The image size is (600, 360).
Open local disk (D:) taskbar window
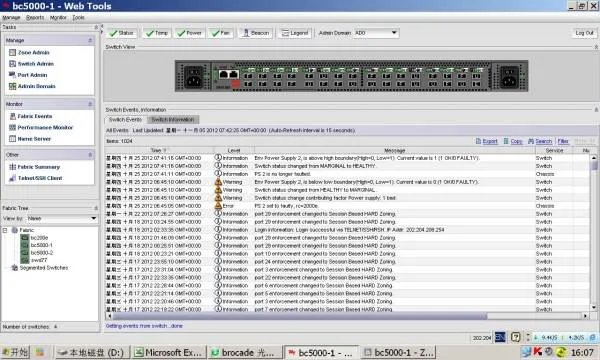[93, 352]
